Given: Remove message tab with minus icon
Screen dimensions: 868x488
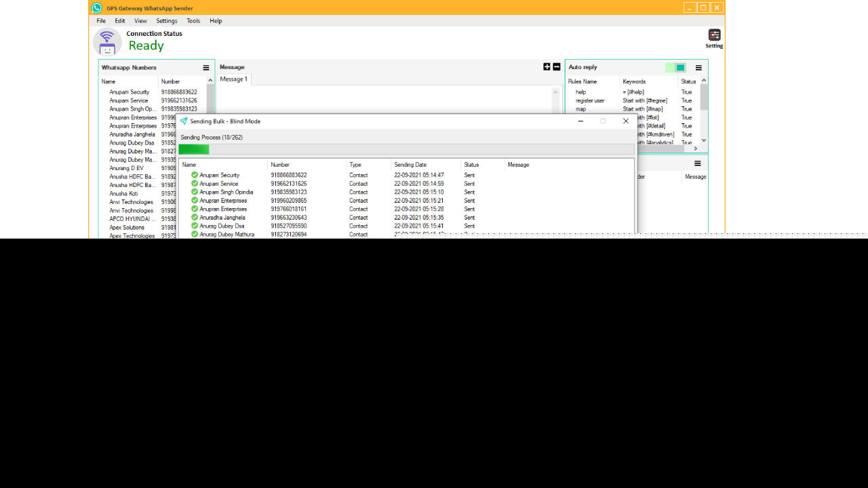Looking at the screenshot, I should 557,67.
